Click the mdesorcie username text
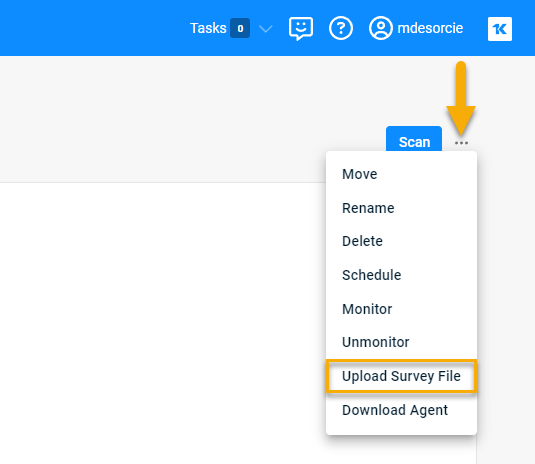Viewport: 535px width, 464px height. pyautogui.click(x=430, y=28)
